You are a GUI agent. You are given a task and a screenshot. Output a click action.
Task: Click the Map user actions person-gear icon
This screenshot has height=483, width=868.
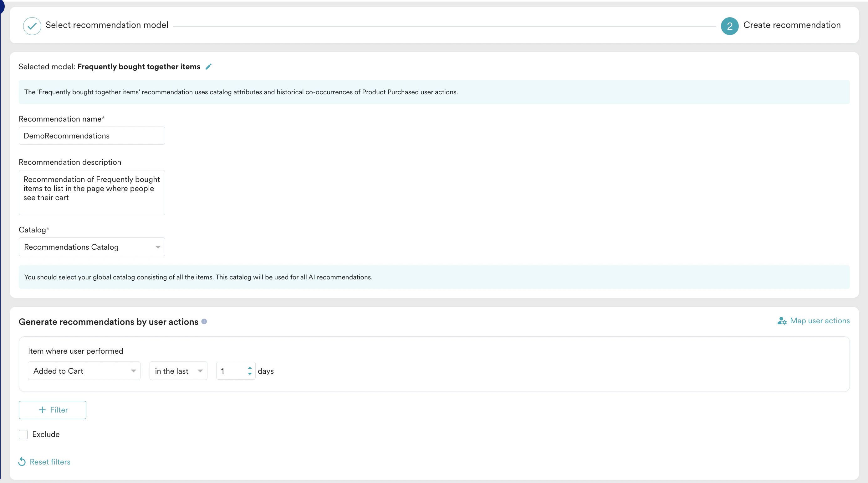[782, 321]
